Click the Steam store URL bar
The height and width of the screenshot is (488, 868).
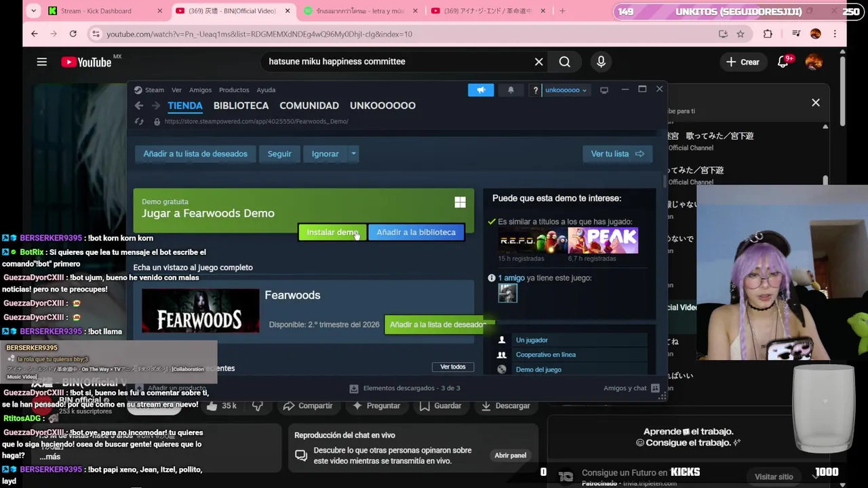click(x=256, y=121)
